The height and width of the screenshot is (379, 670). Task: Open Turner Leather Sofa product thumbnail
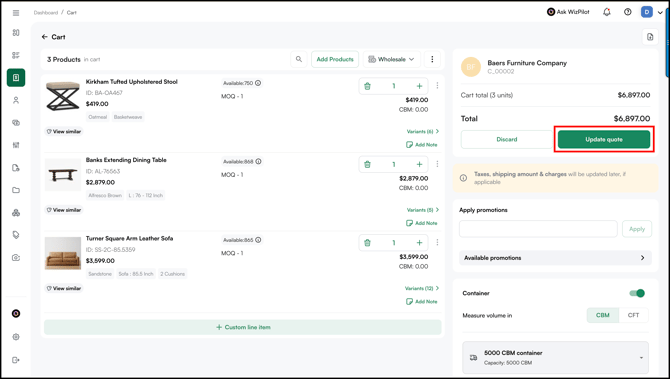coord(63,253)
